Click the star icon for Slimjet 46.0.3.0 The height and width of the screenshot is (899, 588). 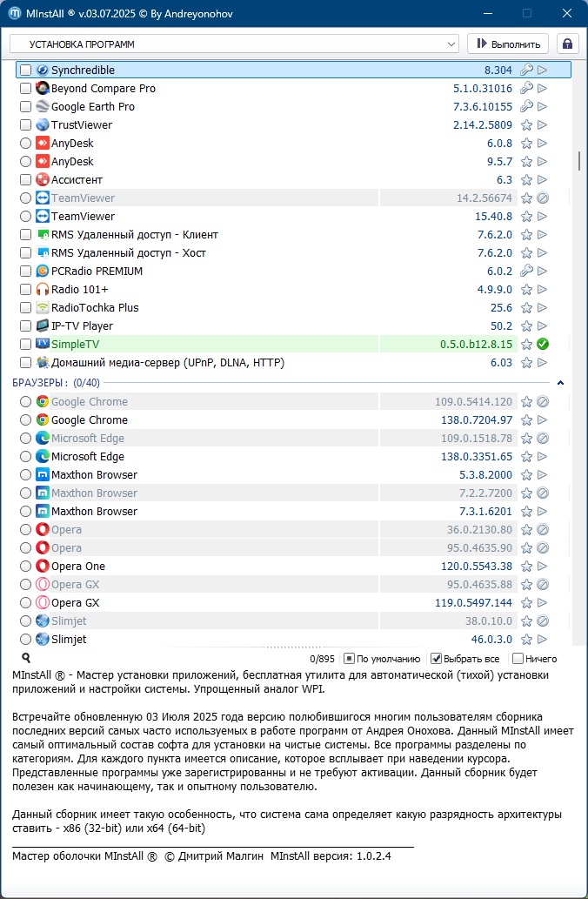tap(526, 640)
